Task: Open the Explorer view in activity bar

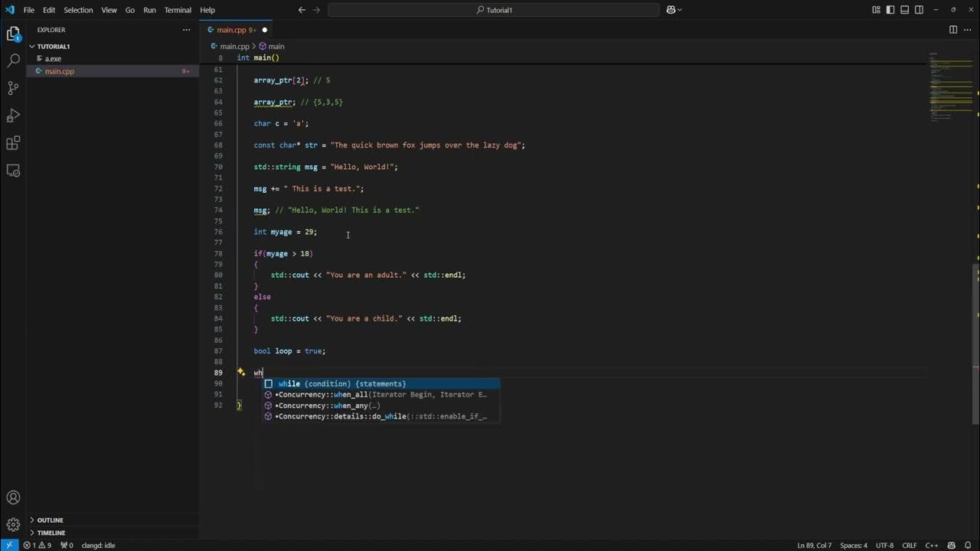Action: click(13, 34)
